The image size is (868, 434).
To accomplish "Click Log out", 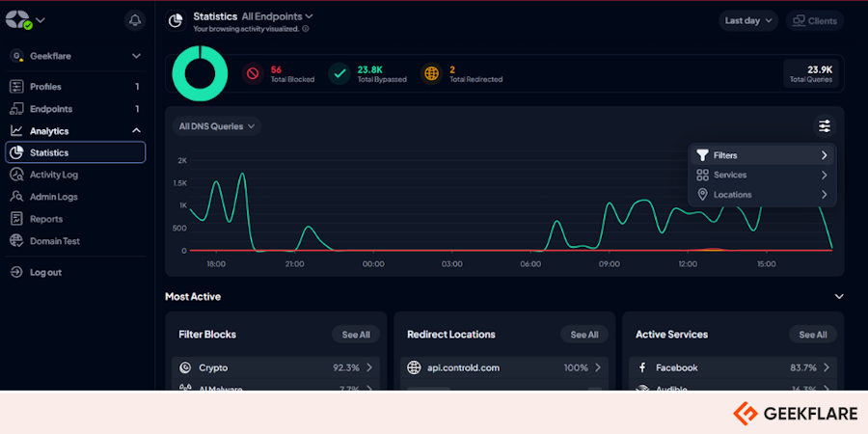I will point(75,272).
